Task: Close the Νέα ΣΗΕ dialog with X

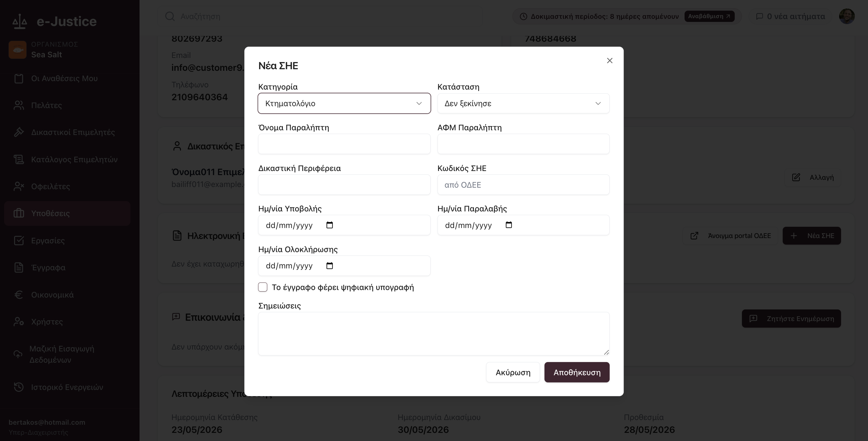Action: [610, 60]
